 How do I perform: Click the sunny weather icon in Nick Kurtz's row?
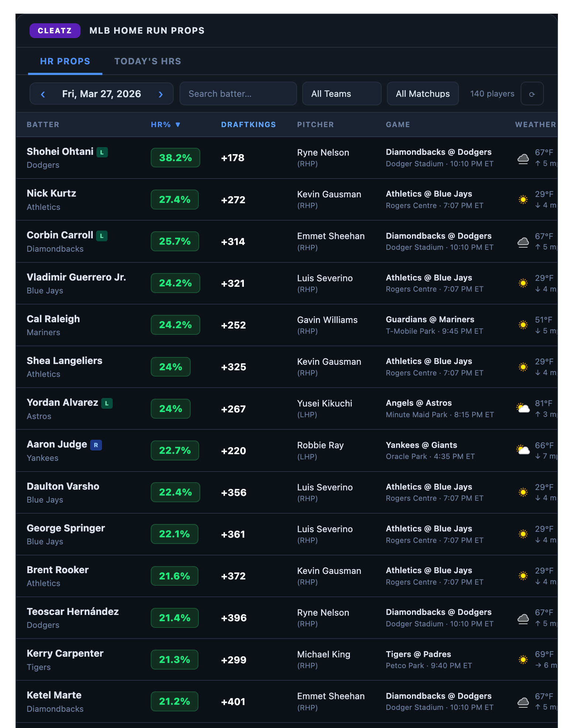click(523, 200)
